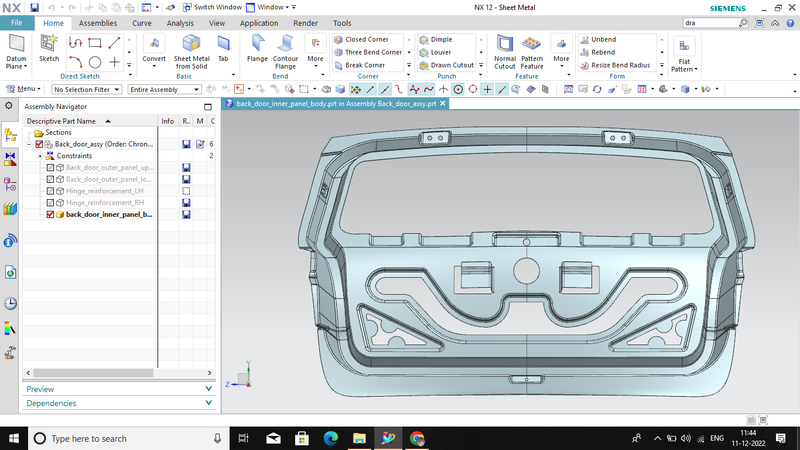The image size is (800, 450).
Task: Expand the Constraints tree node
Action: (x=40, y=156)
